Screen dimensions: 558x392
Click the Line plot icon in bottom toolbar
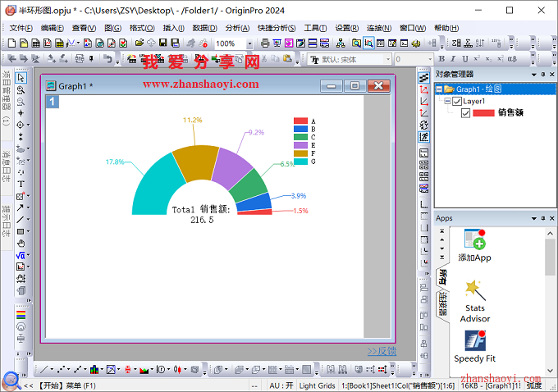click(43, 370)
